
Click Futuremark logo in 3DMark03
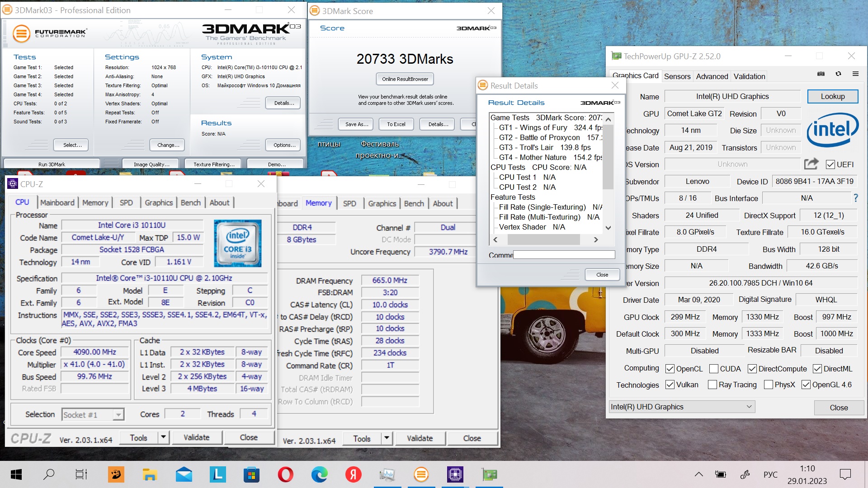click(x=50, y=33)
